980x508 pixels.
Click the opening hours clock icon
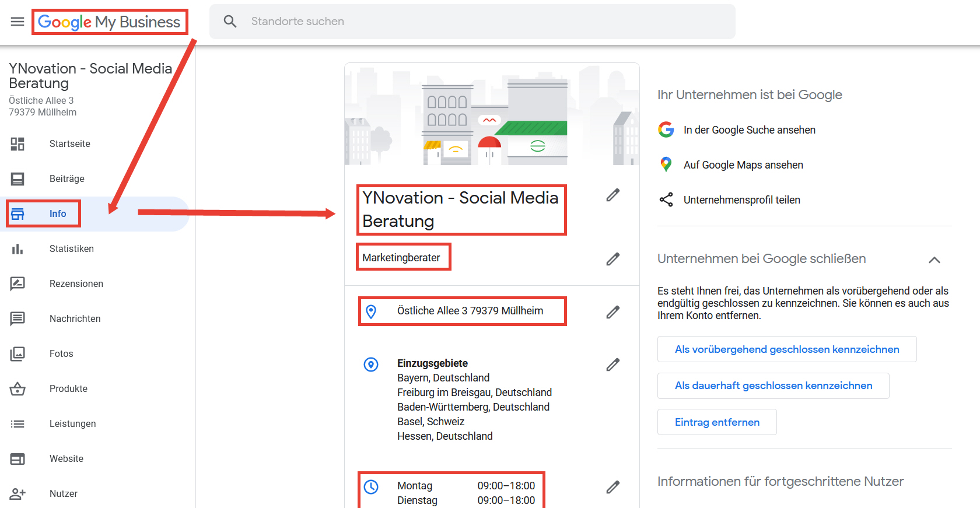point(371,486)
